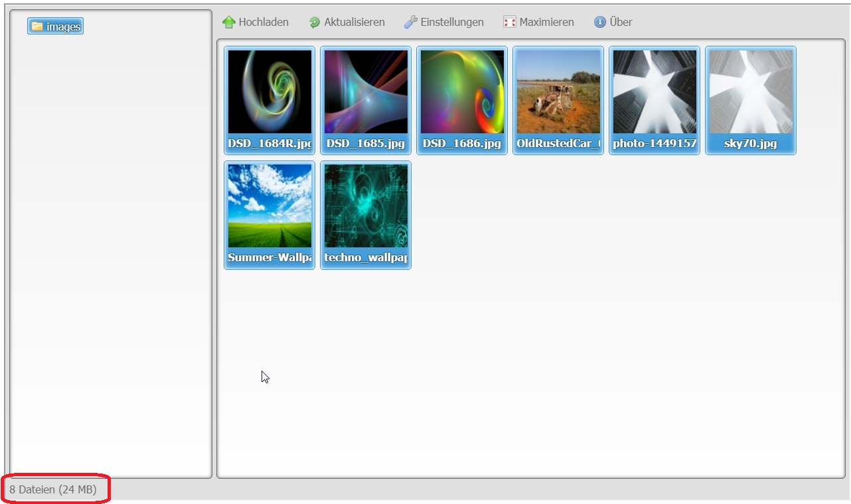851x504 pixels.
Task: Click the blue Über info icon
Action: [x=600, y=22]
